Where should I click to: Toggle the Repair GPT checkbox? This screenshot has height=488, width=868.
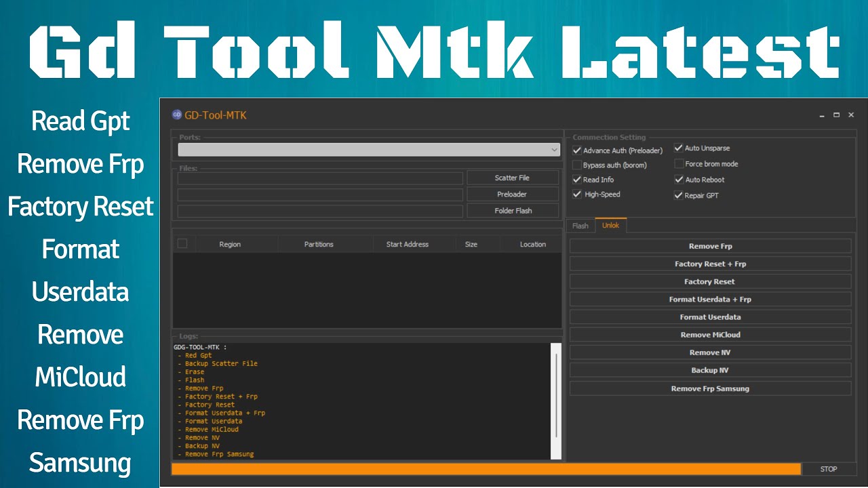679,195
